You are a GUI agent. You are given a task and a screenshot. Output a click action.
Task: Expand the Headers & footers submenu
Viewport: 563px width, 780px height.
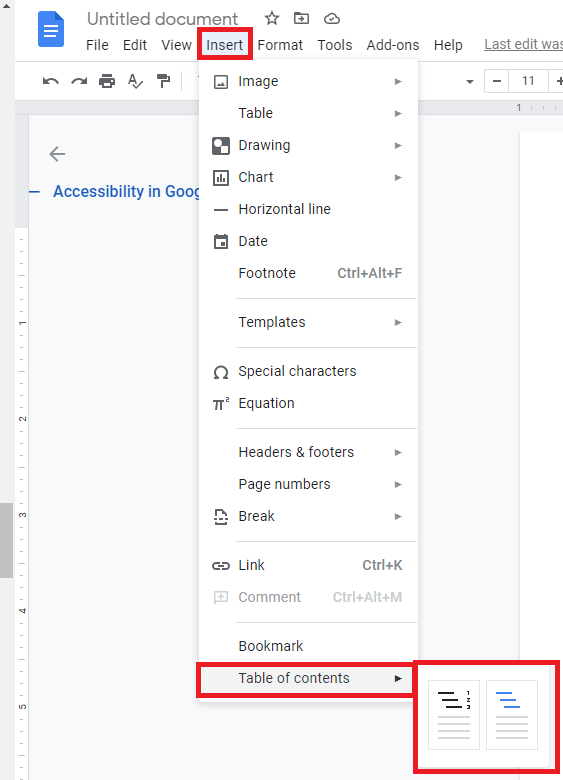click(308, 452)
